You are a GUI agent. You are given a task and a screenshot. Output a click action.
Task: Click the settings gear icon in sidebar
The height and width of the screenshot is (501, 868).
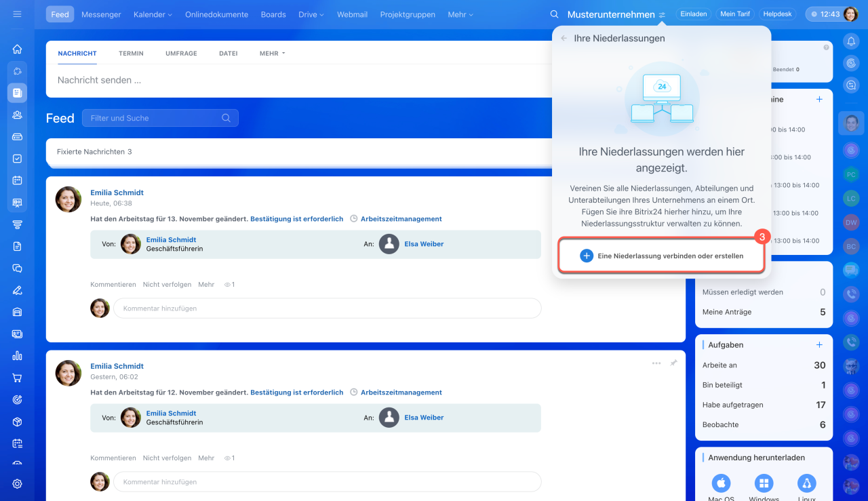point(17,483)
